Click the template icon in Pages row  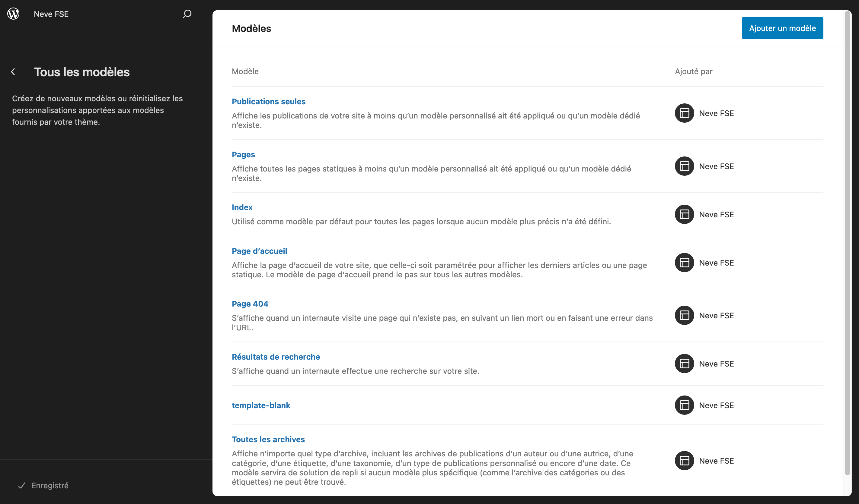tap(684, 166)
